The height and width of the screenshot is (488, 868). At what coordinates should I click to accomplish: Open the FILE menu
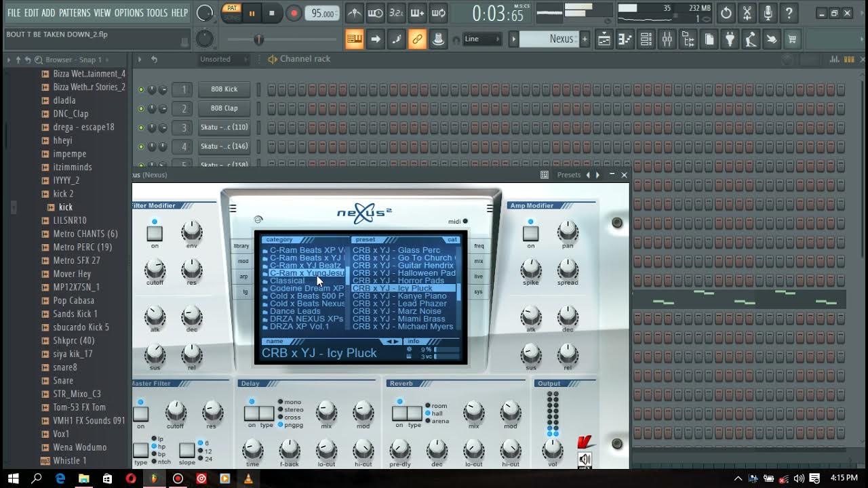pos(14,13)
